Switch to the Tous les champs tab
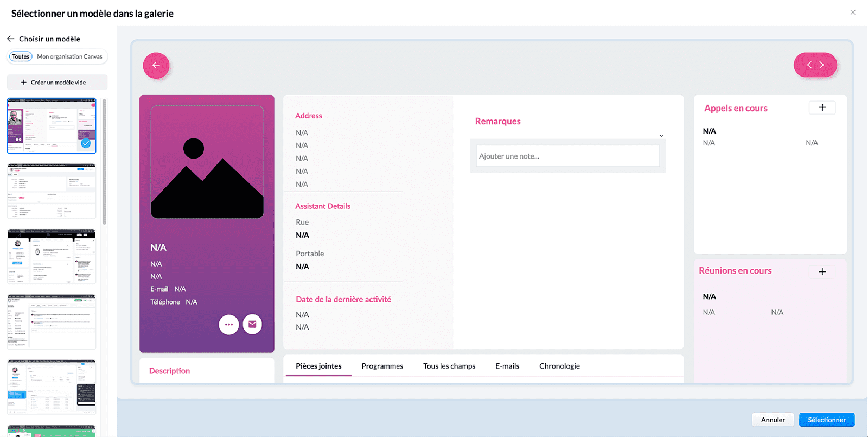 [x=449, y=366]
